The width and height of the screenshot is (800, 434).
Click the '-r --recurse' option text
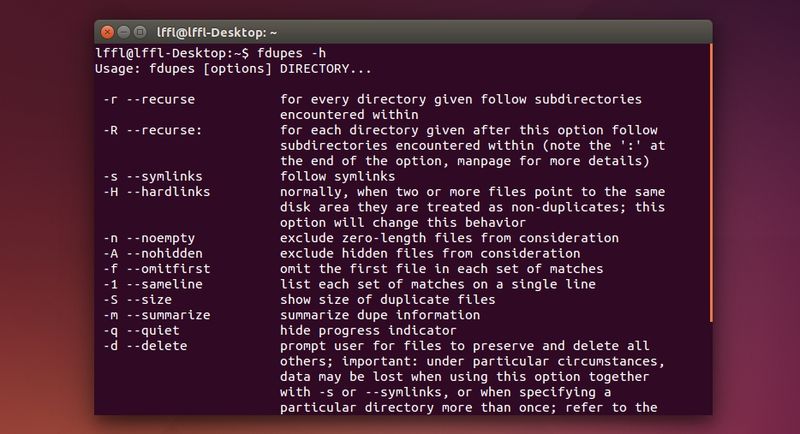coord(150,99)
